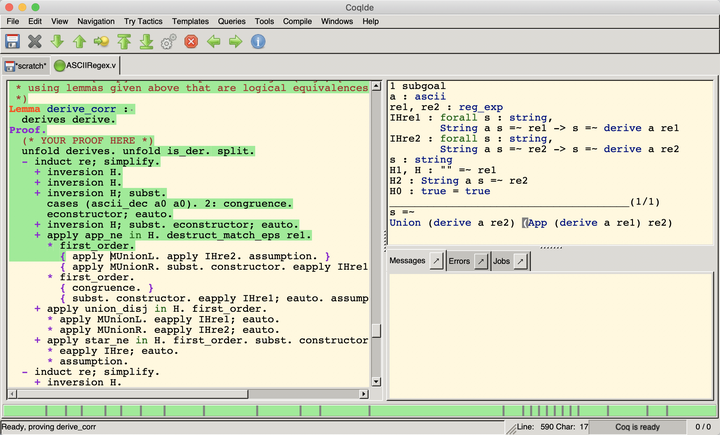Step forward one command with down arrow
Image resolution: width=720 pixels, height=435 pixels.
(57, 42)
